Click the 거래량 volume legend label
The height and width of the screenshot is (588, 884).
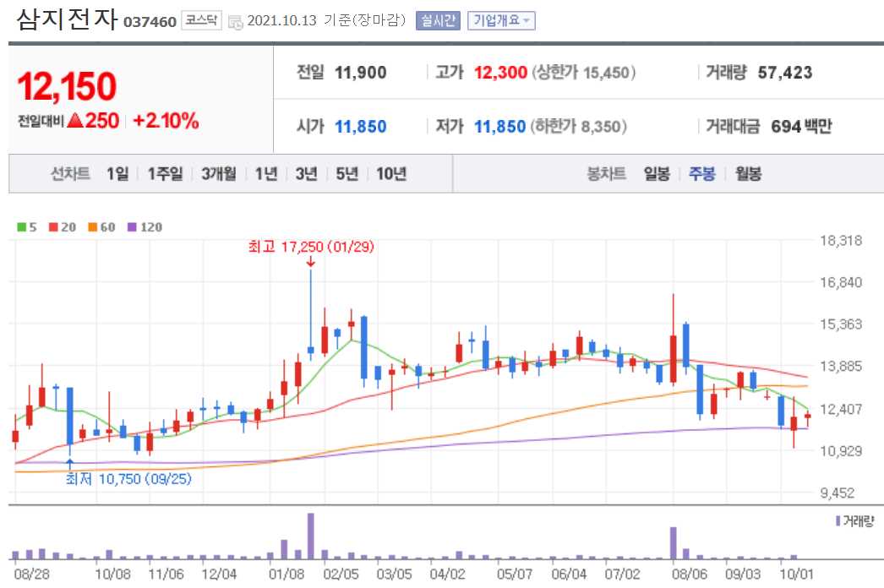(855, 521)
